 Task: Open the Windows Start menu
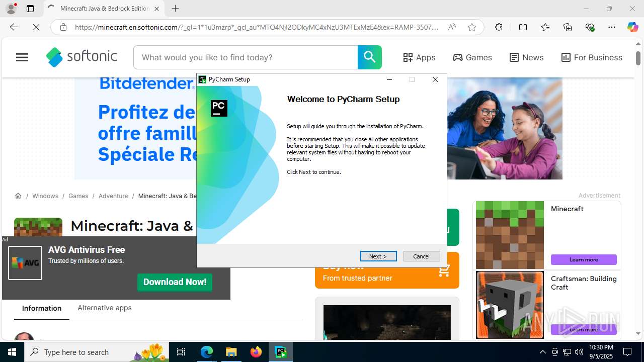[12, 352]
